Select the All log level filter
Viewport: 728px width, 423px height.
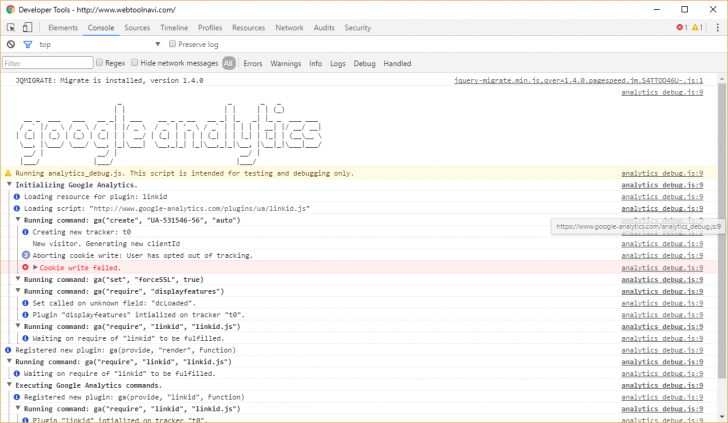[x=228, y=63]
